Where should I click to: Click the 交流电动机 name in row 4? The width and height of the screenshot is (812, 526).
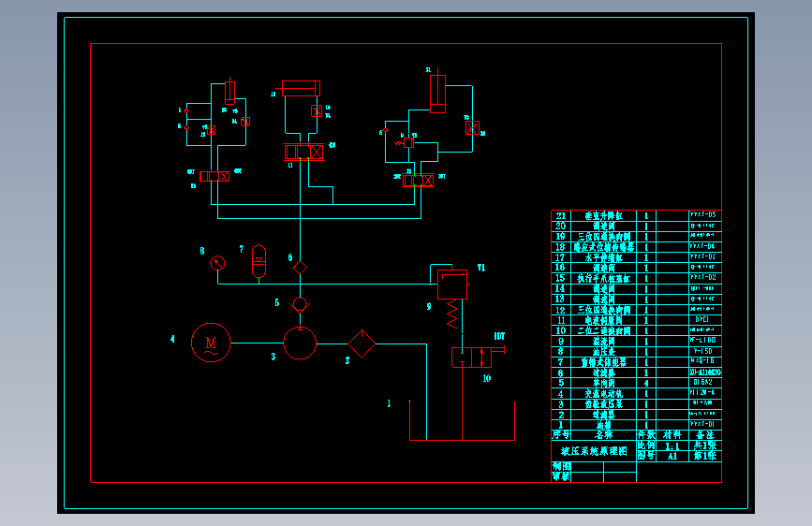604,394
